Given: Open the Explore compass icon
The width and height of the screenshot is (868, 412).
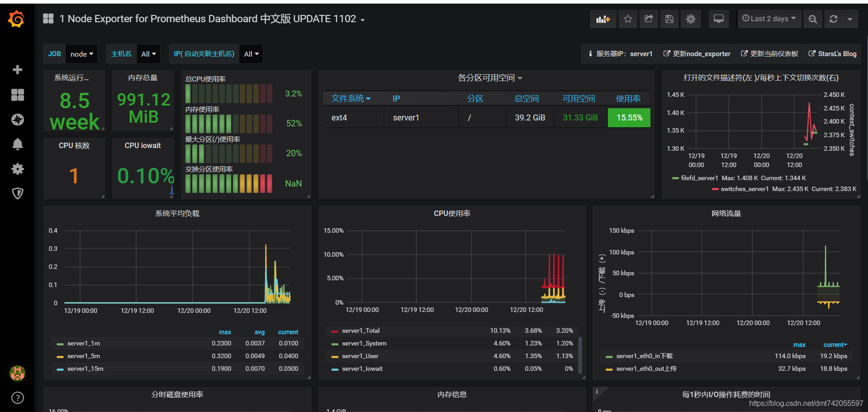Looking at the screenshot, I should (x=17, y=120).
